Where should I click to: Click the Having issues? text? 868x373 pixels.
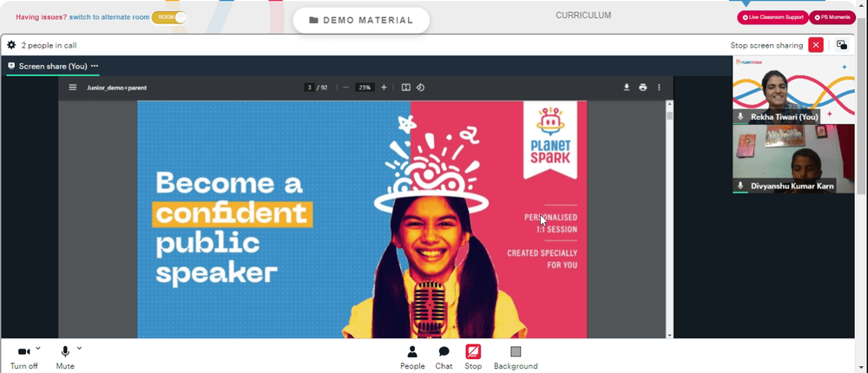tap(42, 17)
